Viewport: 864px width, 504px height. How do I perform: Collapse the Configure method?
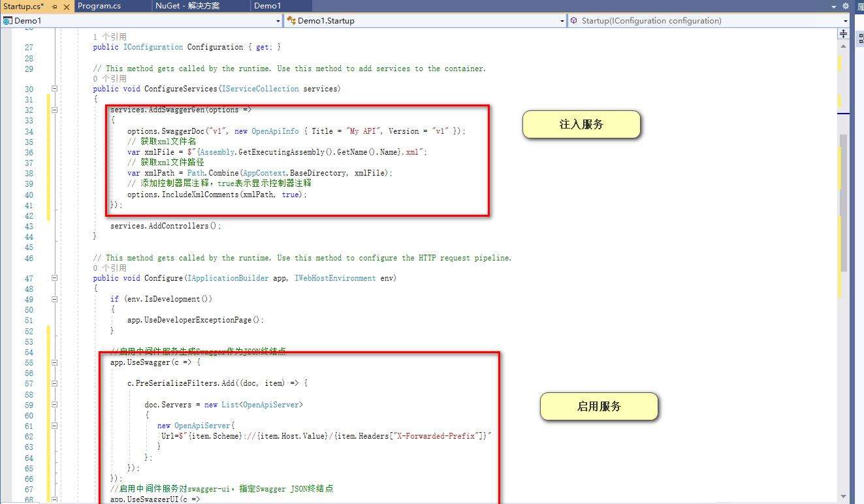pos(55,278)
